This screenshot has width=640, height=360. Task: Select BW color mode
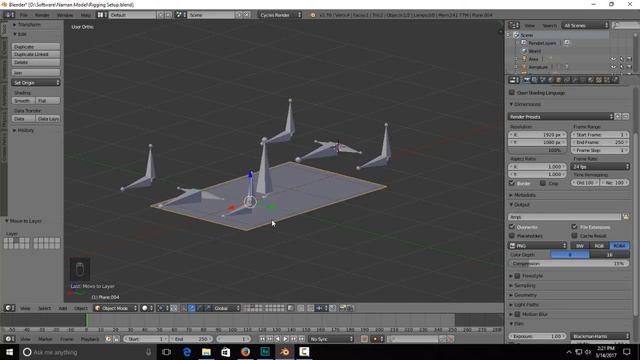pos(580,246)
